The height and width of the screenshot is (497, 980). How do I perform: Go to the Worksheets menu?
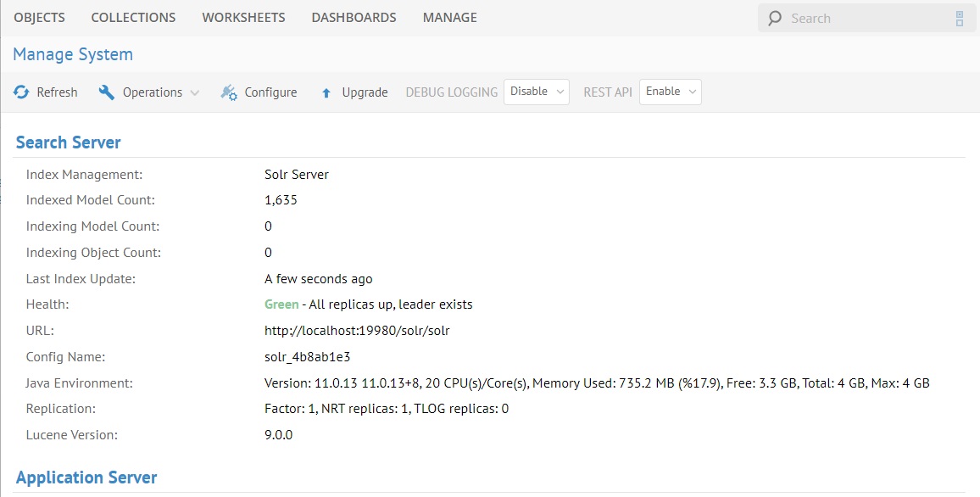[243, 17]
